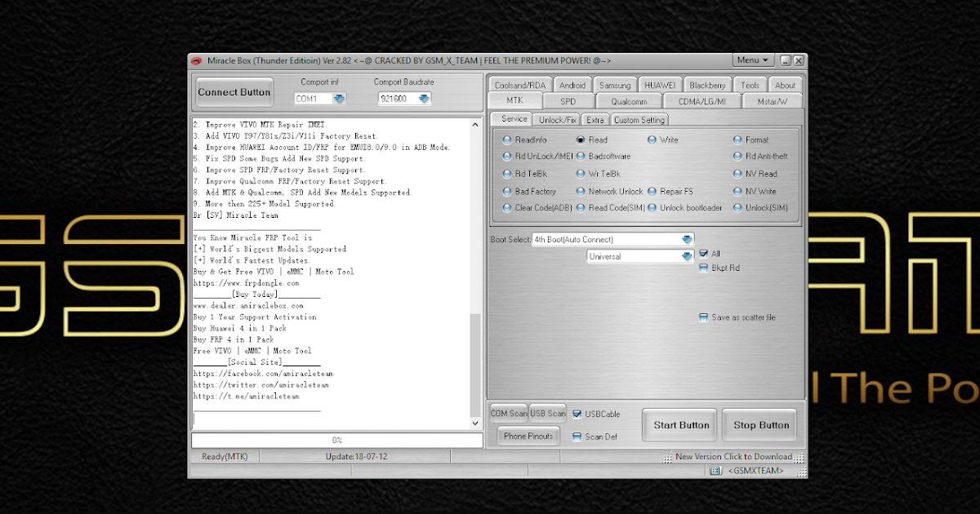Viewport: 980px width, 514px height.
Task: Open the Menu dropdown in title bar
Action: click(x=753, y=60)
